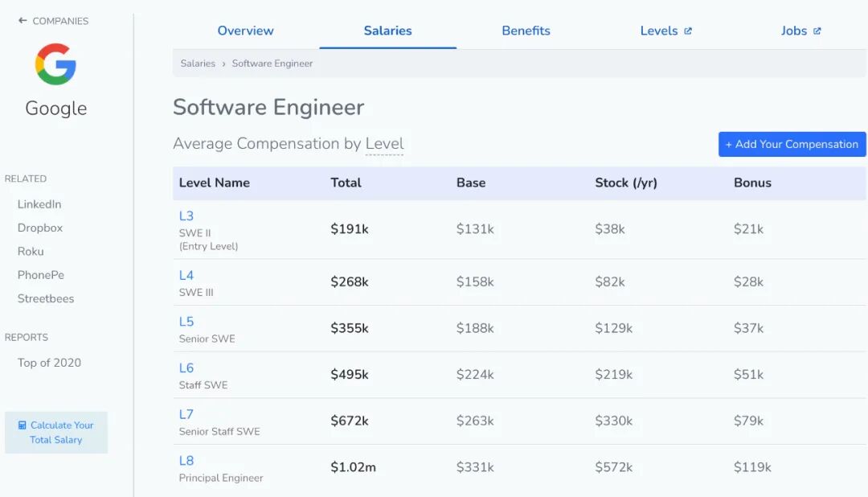
Task: Open LinkedIn in related companies
Action: point(39,204)
